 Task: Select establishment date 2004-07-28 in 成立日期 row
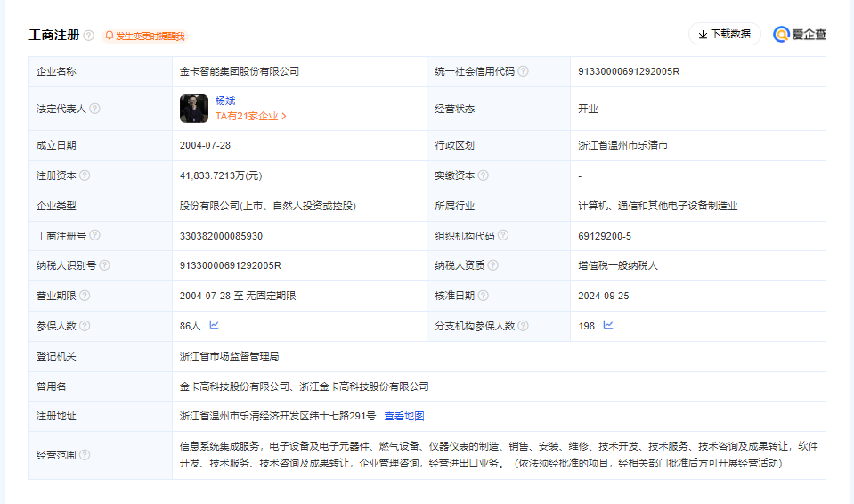205,145
